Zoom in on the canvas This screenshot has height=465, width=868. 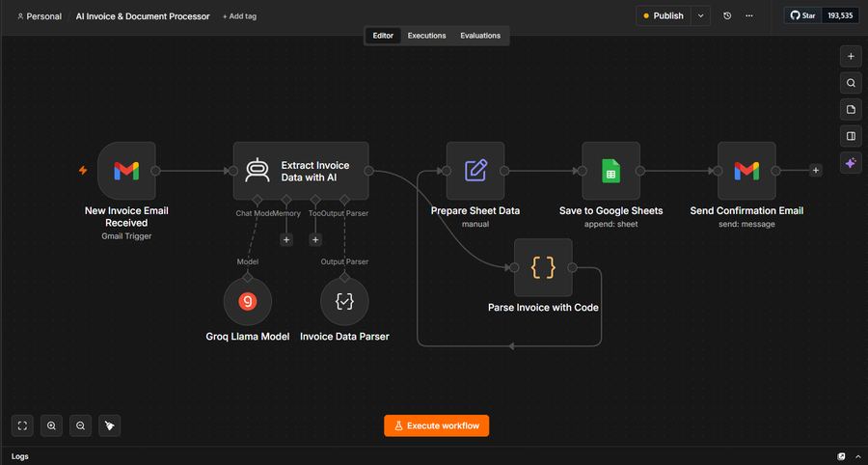pos(51,425)
